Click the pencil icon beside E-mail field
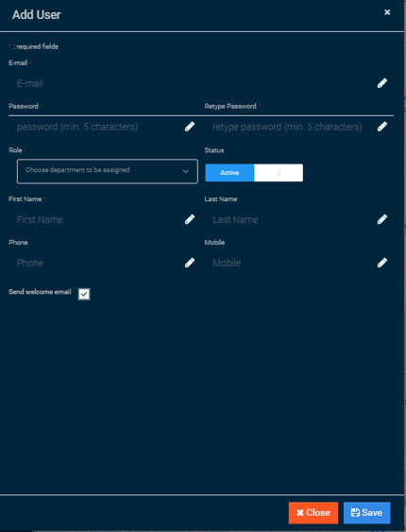406x532 pixels. pyautogui.click(x=382, y=83)
